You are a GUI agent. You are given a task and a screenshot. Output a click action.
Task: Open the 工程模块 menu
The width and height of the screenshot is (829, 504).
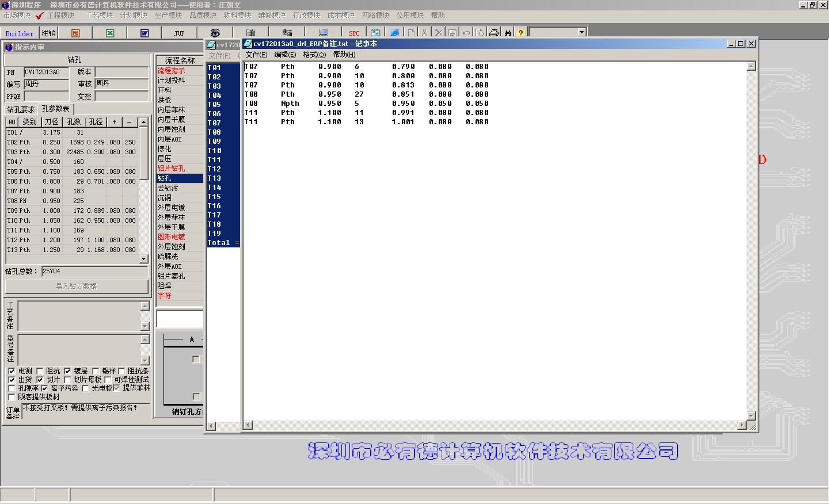tap(60, 16)
